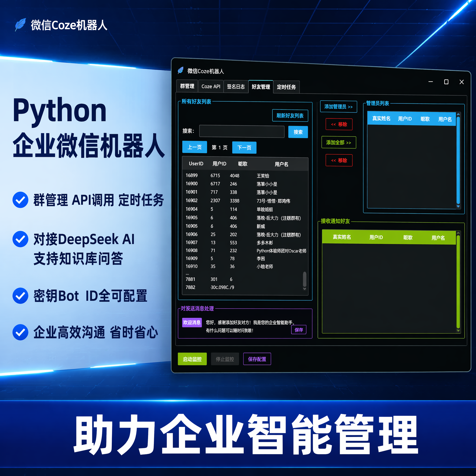Image resolution: width=476 pixels, height=476 pixels.
Task: Click the 移除 button directly below 添加管理员
Action: pos(339,124)
